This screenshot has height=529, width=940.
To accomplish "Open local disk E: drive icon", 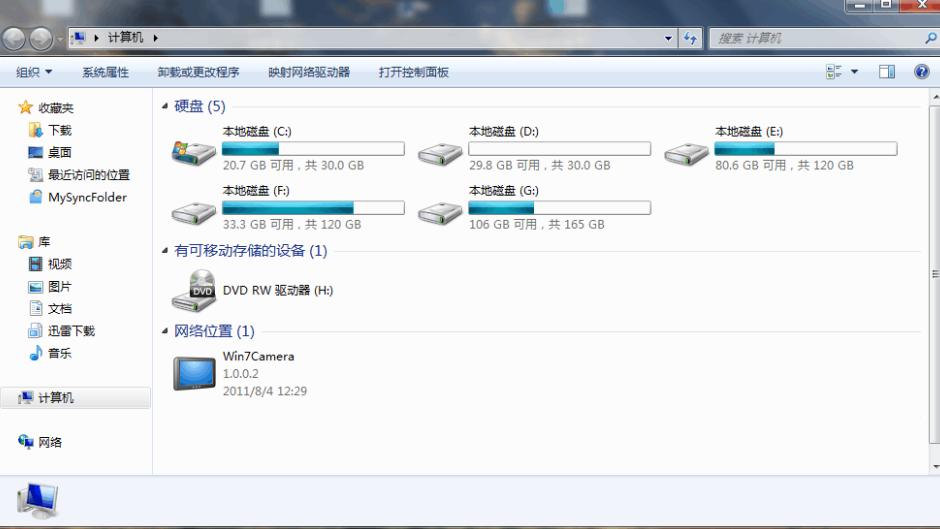I will [x=686, y=154].
